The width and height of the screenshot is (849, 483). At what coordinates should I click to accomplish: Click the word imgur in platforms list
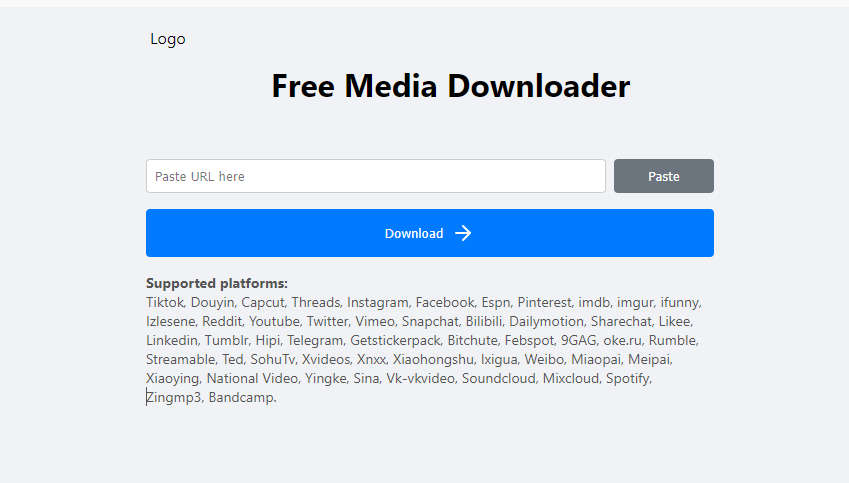(x=635, y=302)
